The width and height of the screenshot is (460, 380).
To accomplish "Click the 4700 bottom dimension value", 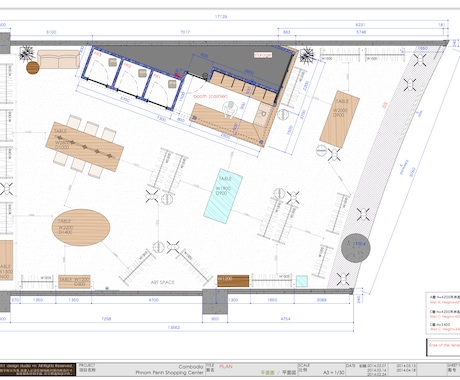I will [153, 300].
